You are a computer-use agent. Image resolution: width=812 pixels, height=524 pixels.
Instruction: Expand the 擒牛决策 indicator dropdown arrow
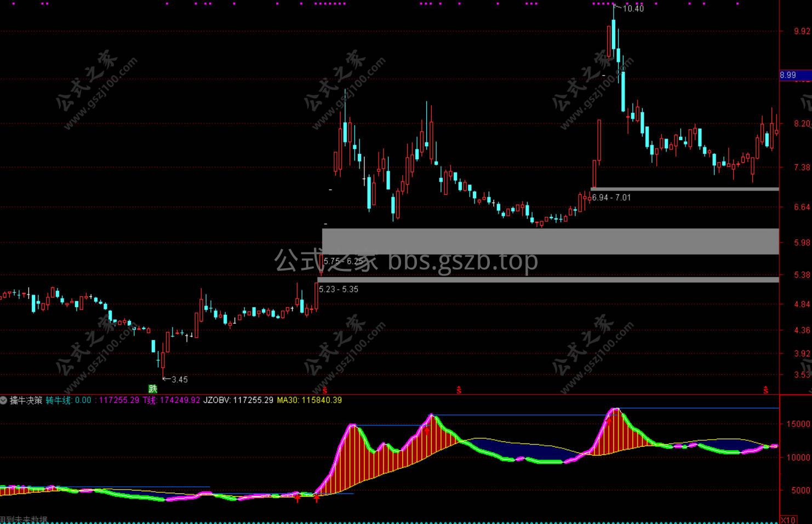click(x=4, y=400)
